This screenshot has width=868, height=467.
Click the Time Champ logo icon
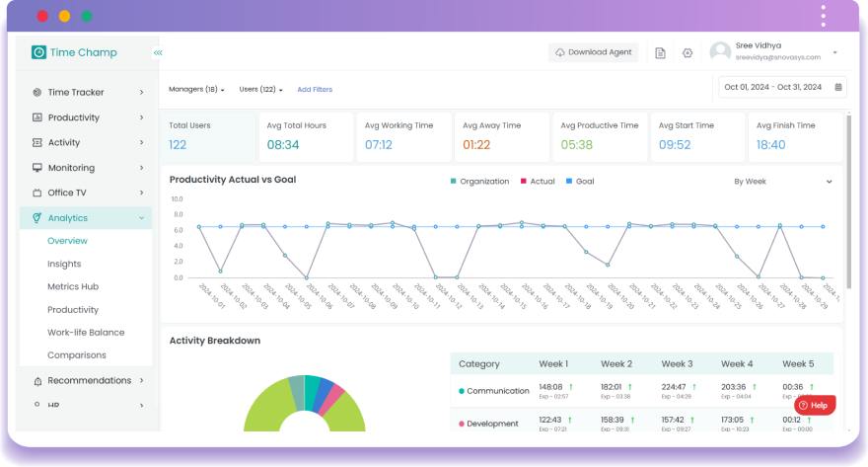pyautogui.click(x=38, y=52)
